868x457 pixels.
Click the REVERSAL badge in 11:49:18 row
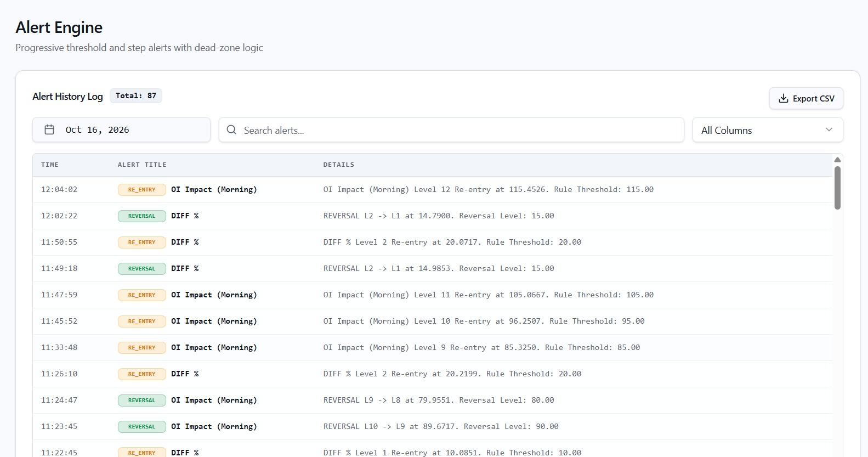(x=142, y=269)
